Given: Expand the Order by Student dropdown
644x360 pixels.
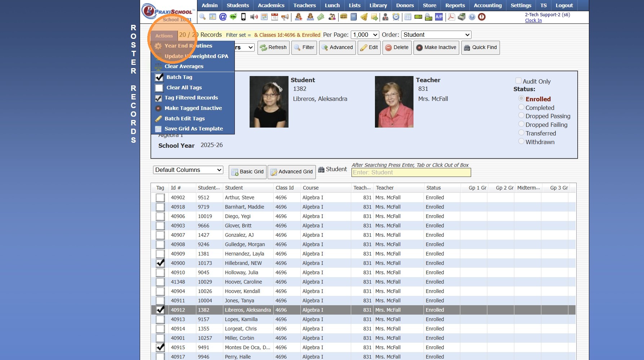Looking at the screenshot, I should point(436,35).
